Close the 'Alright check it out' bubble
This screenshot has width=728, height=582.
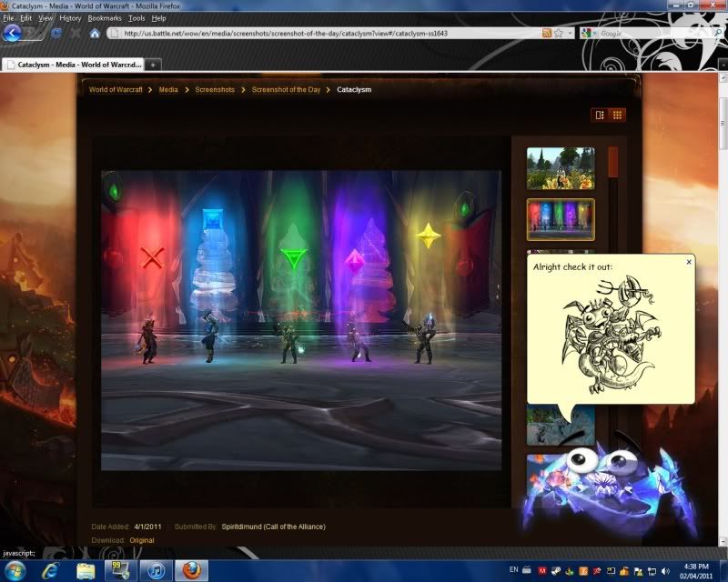coord(689,262)
